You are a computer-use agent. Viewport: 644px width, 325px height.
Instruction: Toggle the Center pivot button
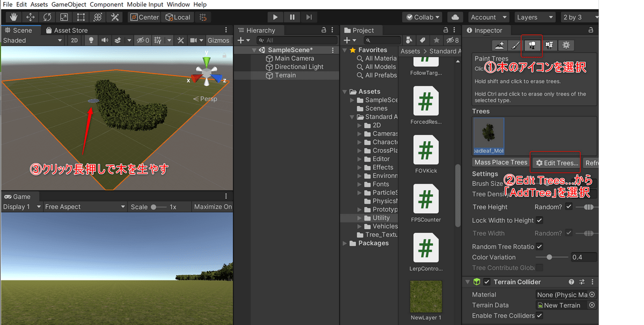click(x=144, y=17)
